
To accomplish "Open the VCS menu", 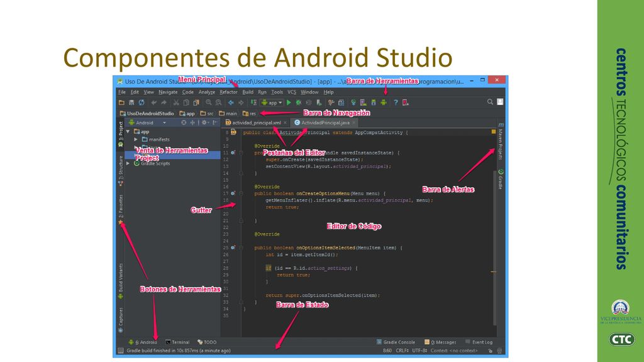I will click(x=292, y=92).
